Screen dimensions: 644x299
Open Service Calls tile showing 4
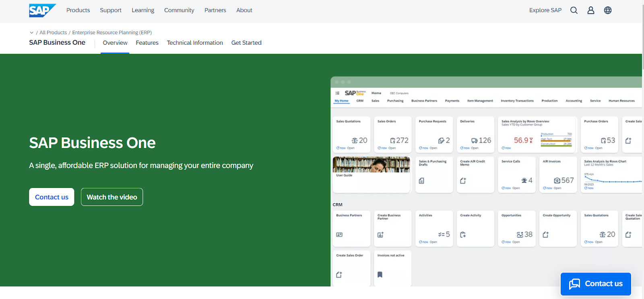(x=517, y=175)
